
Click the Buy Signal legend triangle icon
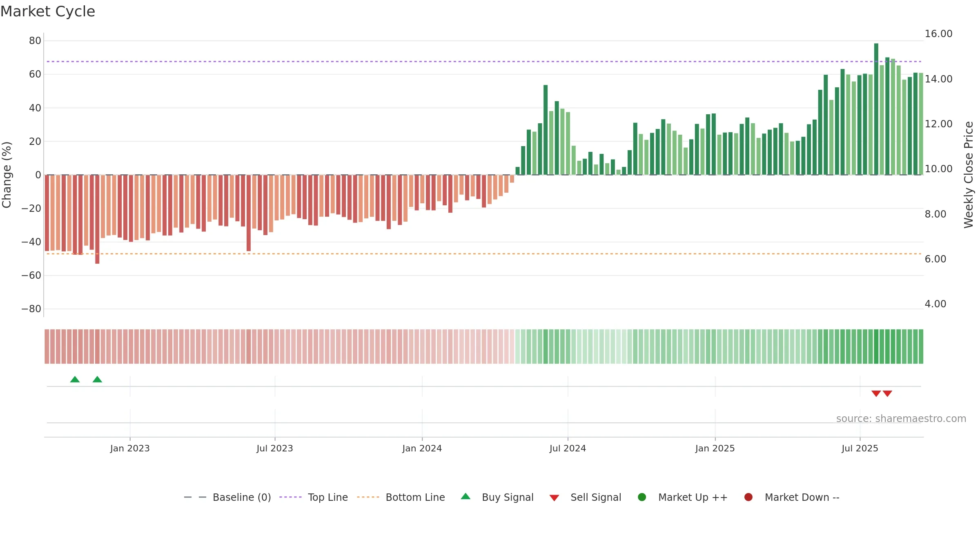(465, 496)
